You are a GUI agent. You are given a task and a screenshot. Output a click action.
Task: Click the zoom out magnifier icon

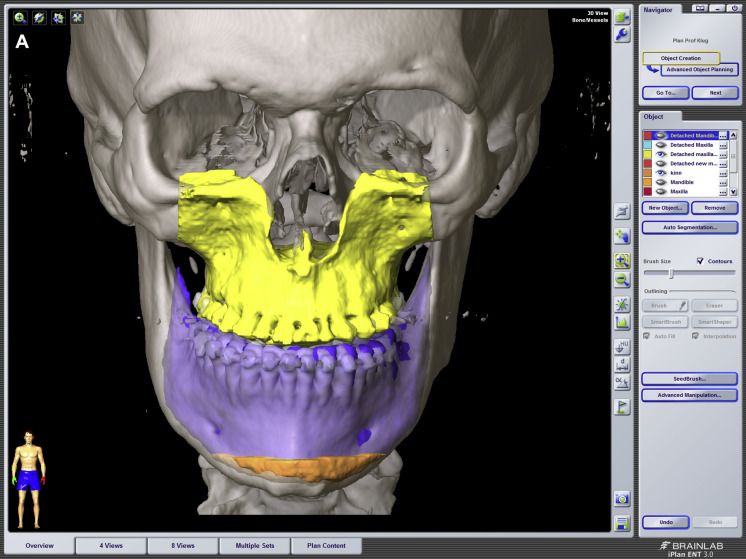622,280
